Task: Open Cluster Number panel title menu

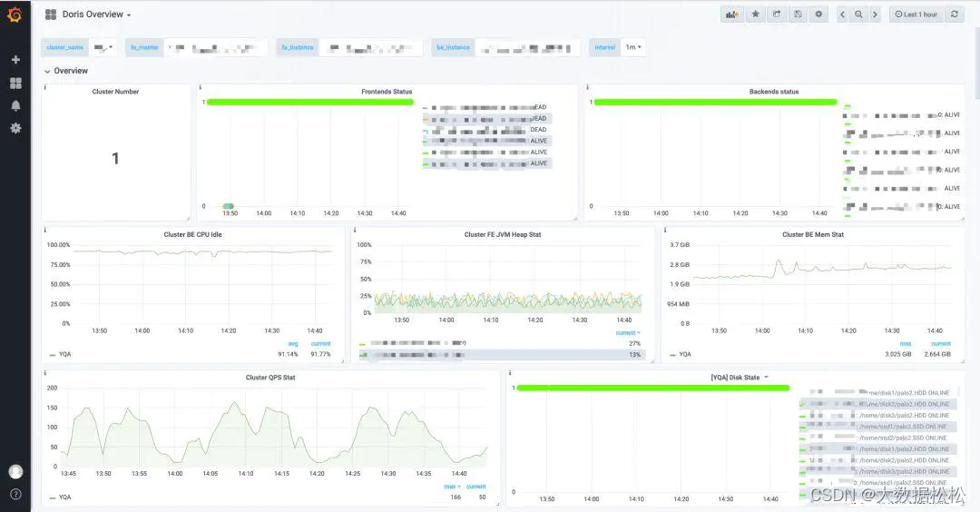Action: coord(115,92)
